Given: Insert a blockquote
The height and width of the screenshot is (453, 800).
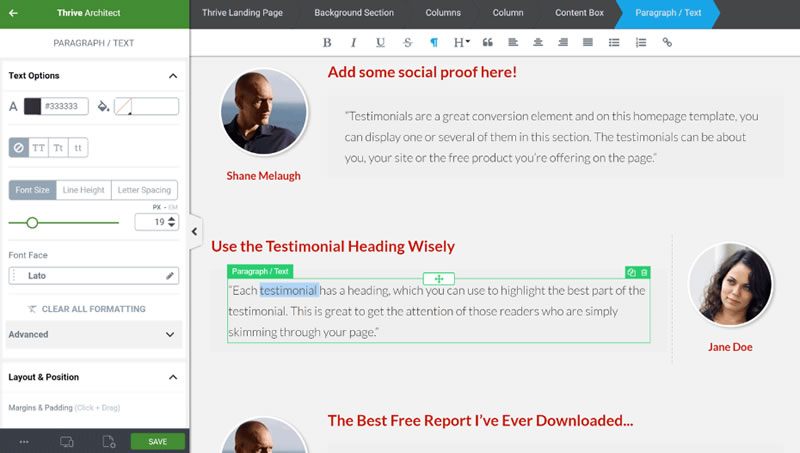Looking at the screenshot, I should pyautogui.click(x=487, y=42).
